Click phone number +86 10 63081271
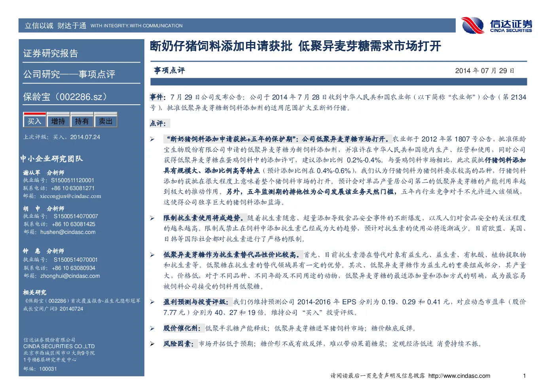This screenshot has height=392, width=555. (x=73, y=188)
